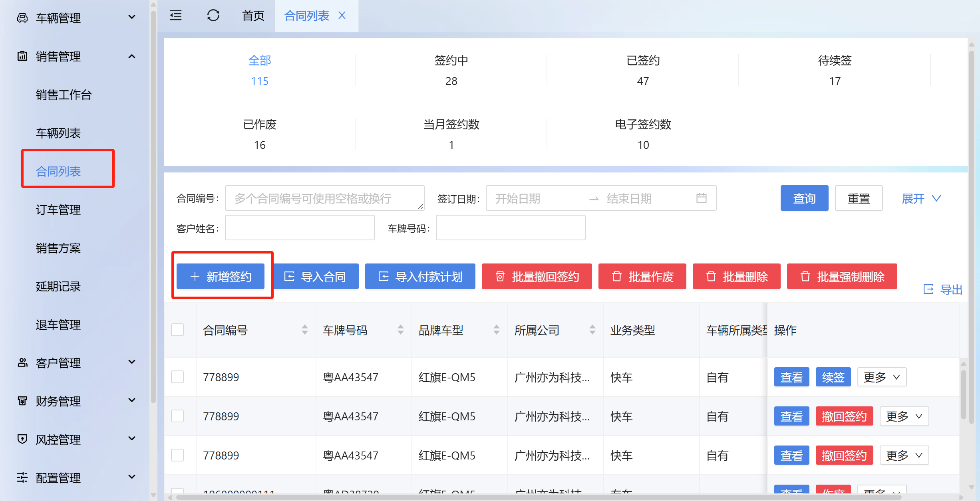Open 订车管理 in the sidebar
The height and width of the screenshot is (501, 980).
coord(58,210)
